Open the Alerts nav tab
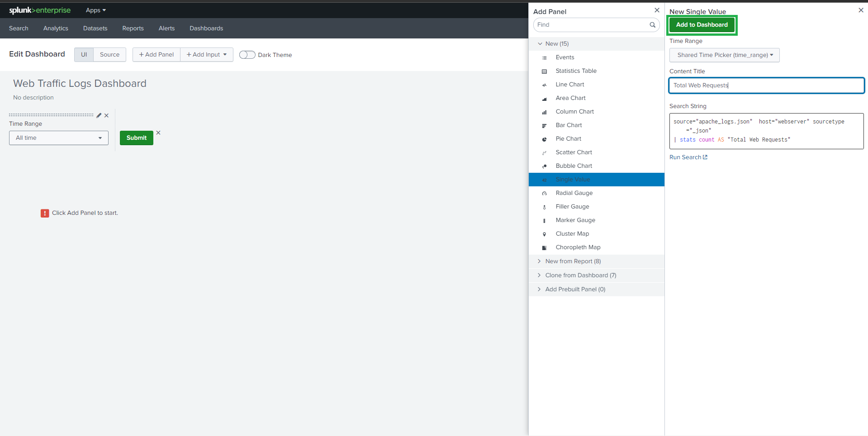 tap(166, 28)
